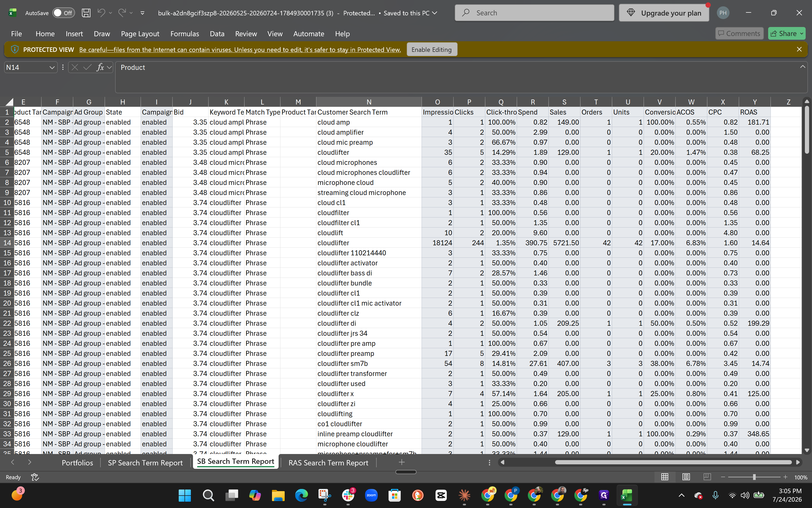Open Zoom app from taskbar

(x=371, y=495)
